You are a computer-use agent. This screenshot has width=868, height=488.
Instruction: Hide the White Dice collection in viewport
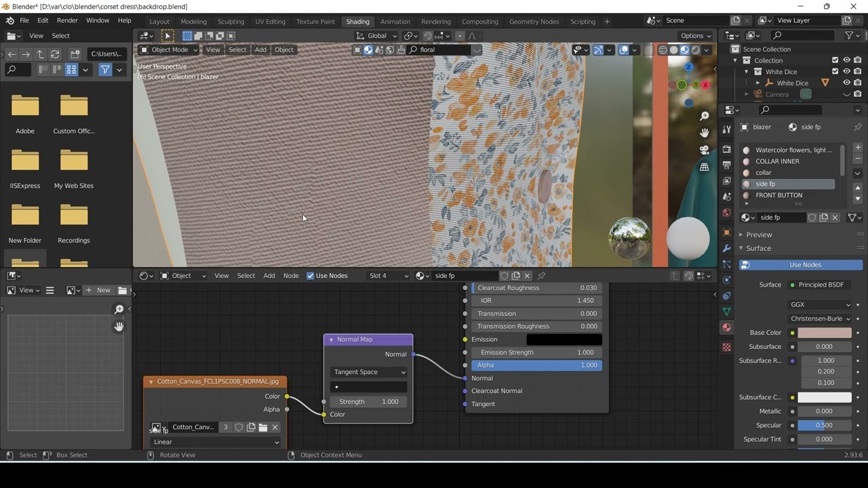pos(846,72)
